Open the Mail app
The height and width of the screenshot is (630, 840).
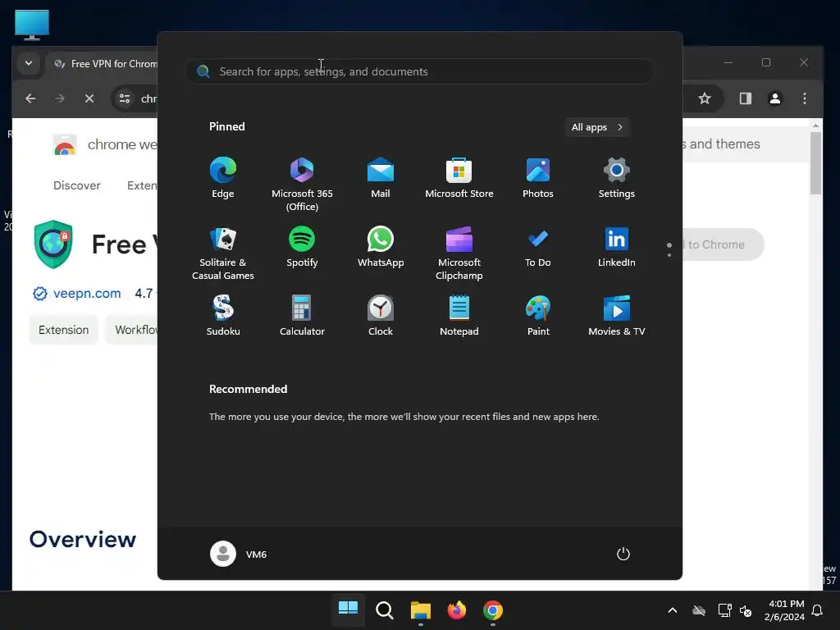tap(381, 178)
